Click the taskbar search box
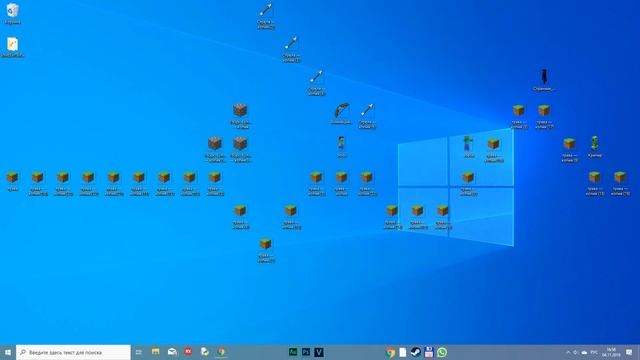Image resolution: width=640 pixels, height=360 pixels. (x=73, y=352)
